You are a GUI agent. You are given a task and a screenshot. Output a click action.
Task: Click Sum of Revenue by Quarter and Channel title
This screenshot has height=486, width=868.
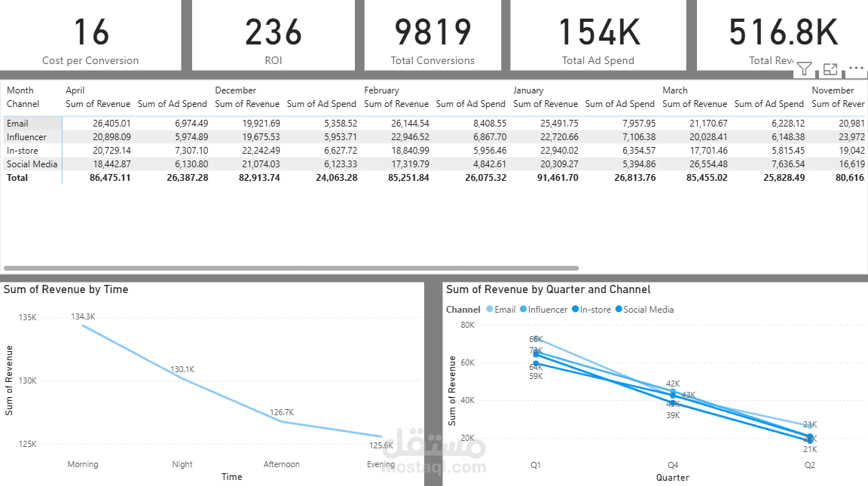(548, 289)
